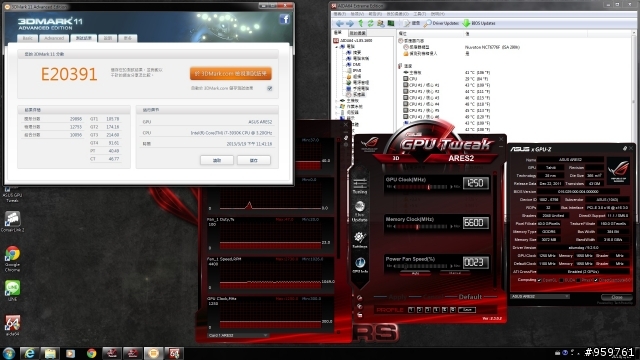Select profile 1 in GPU Tweak

tap(411, 310)
